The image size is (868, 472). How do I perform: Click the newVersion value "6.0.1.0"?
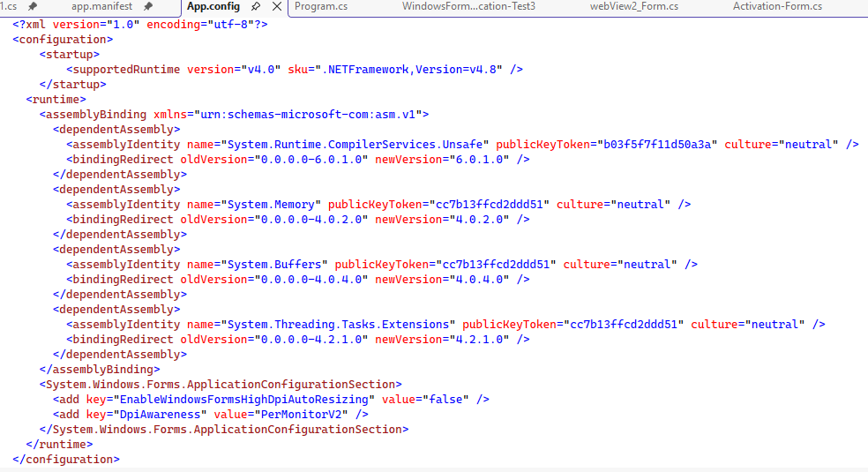tap(479, 160)
